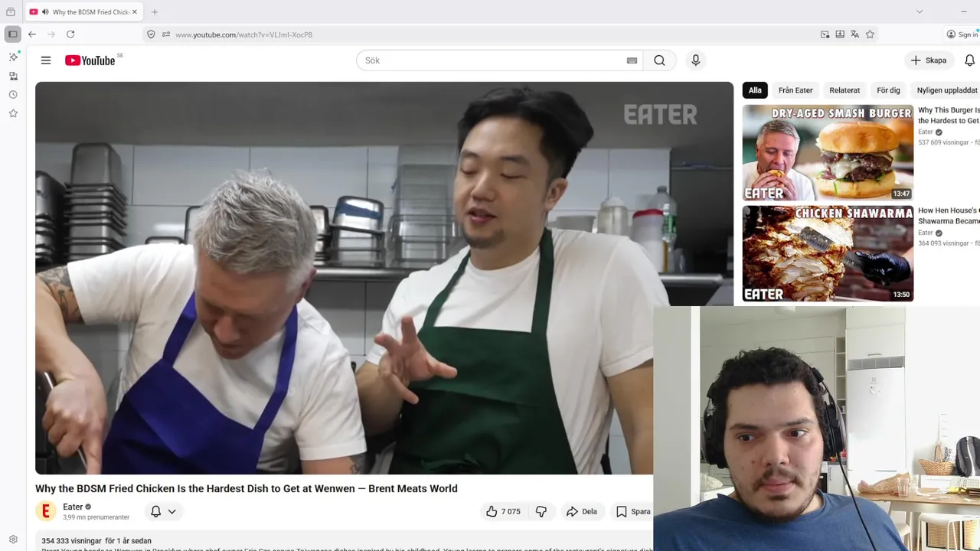
Task: Bookmark this page with star icon
Action: 870,34
